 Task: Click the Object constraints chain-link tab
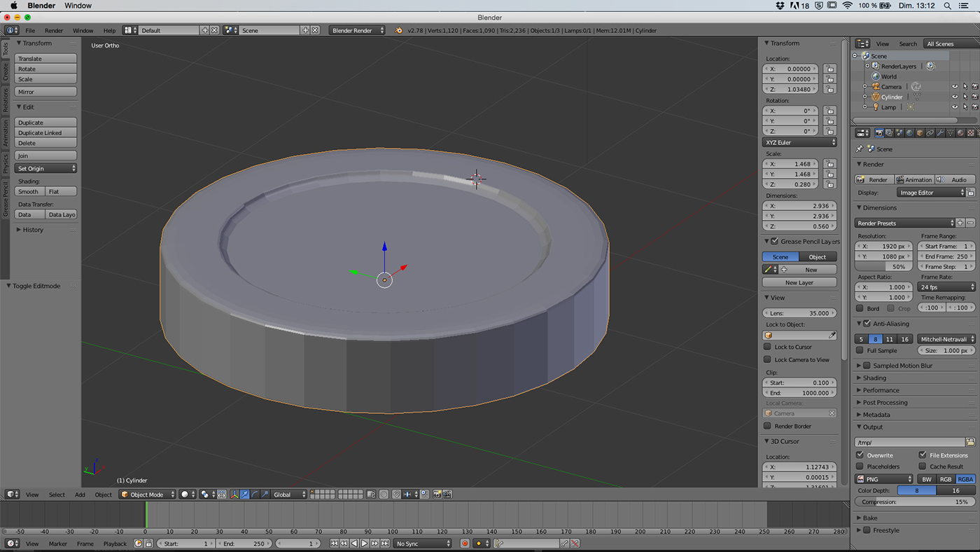(x=930, y=132)
